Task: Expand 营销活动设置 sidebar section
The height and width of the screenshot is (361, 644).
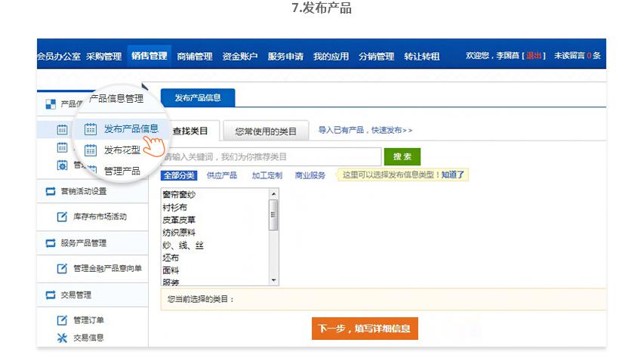Action: point(84,191)
